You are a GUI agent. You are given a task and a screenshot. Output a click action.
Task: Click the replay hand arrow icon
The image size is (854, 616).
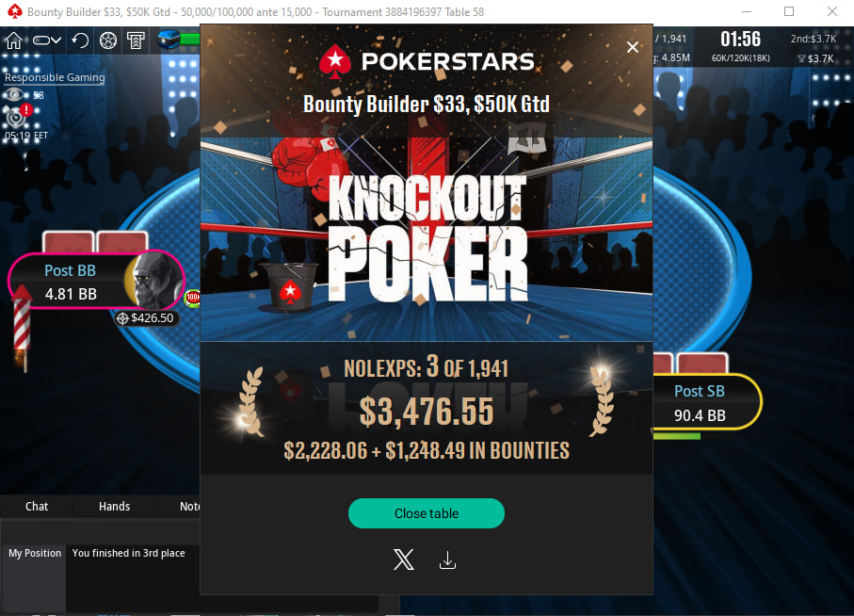click(x=80, y=41)
